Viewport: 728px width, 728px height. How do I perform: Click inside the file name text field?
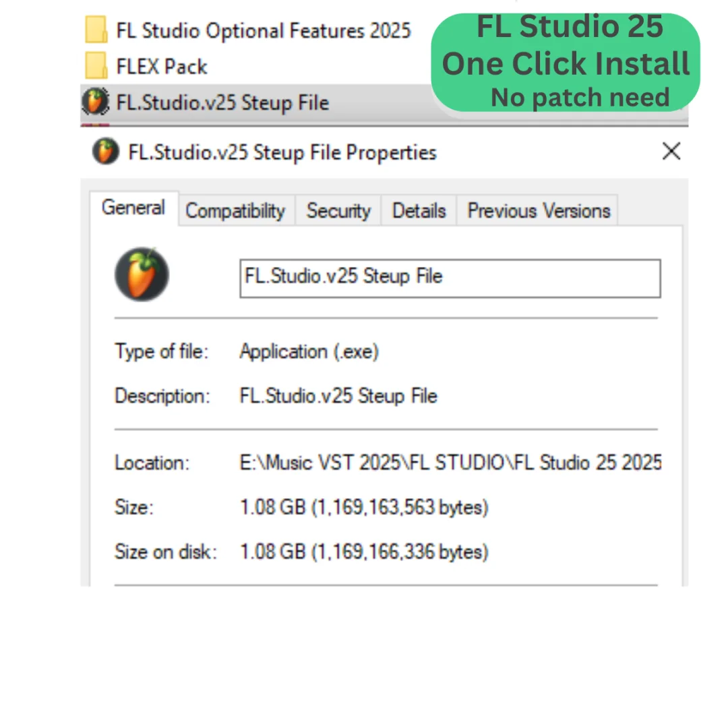[450, 278]
